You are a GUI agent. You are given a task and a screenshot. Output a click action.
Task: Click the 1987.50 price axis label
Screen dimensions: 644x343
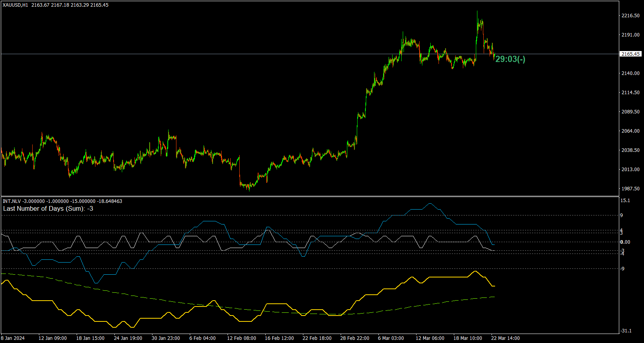coord(630,189)
